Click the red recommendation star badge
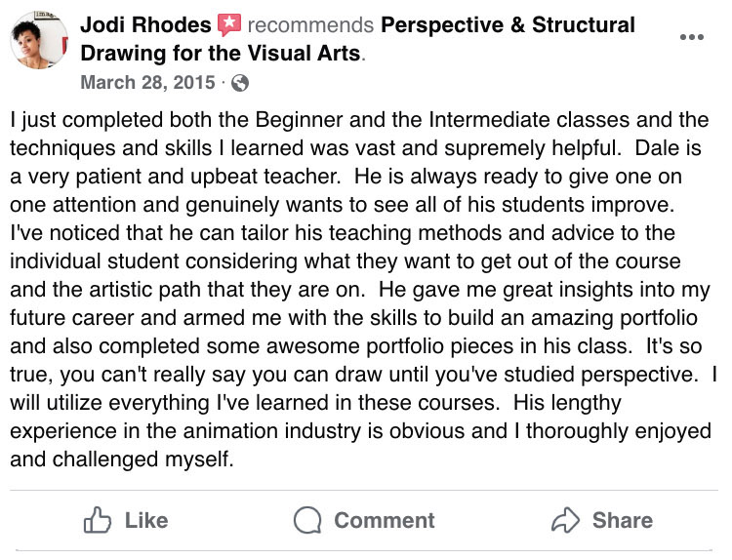Screen dimensions: 732x560 (x=230, y=24)
